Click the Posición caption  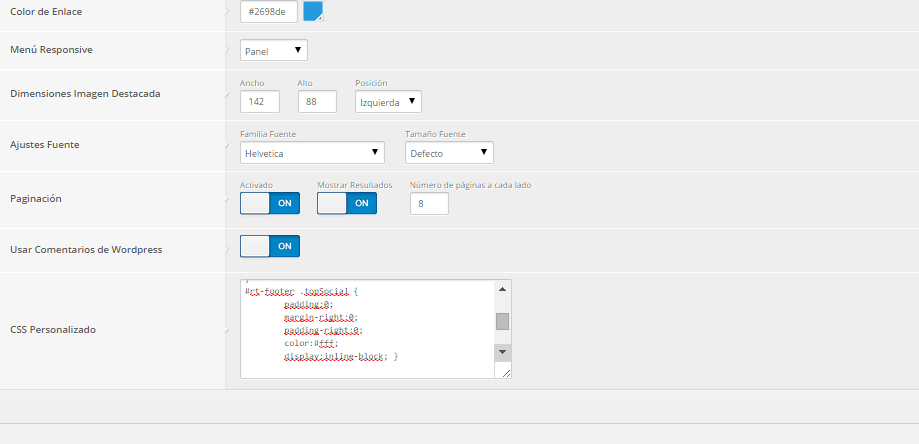point(371,83)
